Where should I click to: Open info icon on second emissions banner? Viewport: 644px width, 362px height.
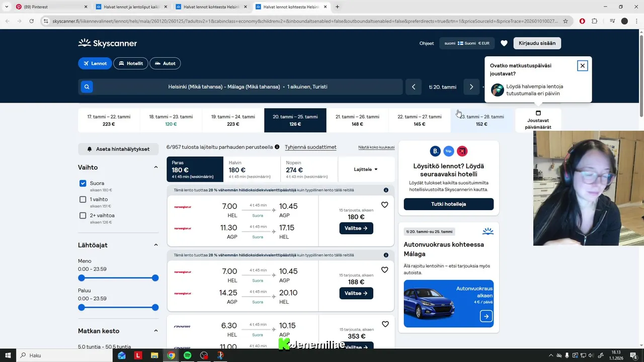[x=386, y=255]
